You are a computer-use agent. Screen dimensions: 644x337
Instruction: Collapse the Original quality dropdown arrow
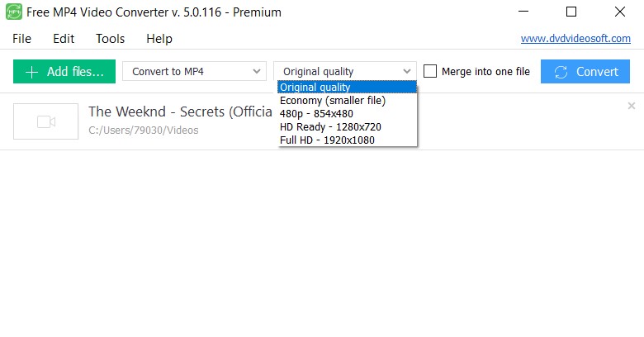pyautogui.click(x=406, y=72)
